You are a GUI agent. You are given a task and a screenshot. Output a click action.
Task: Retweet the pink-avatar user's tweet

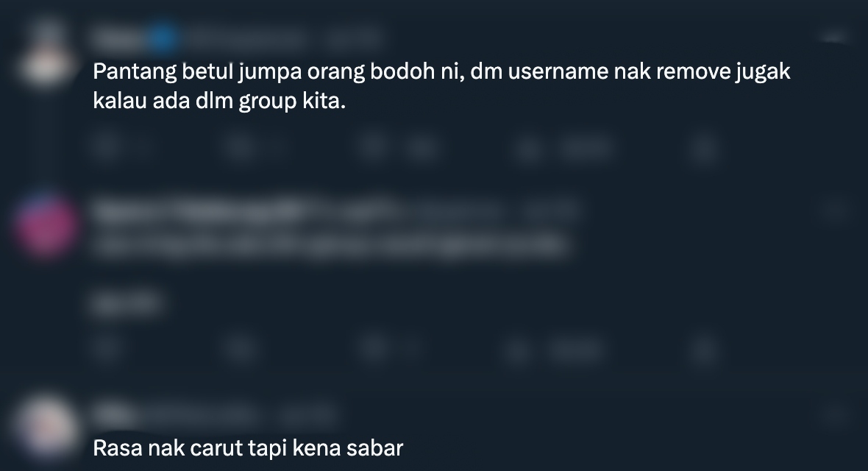tap(240, 348)
